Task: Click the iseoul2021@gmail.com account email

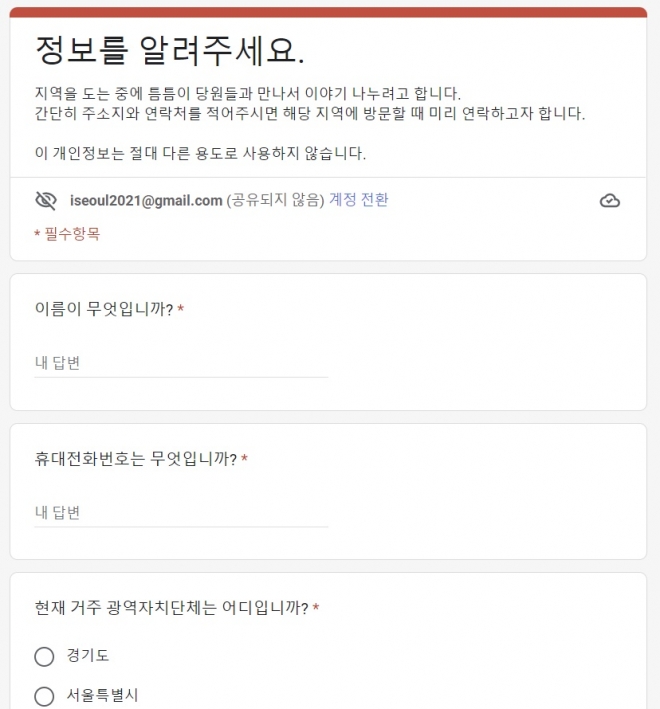Action: [146, 200]
